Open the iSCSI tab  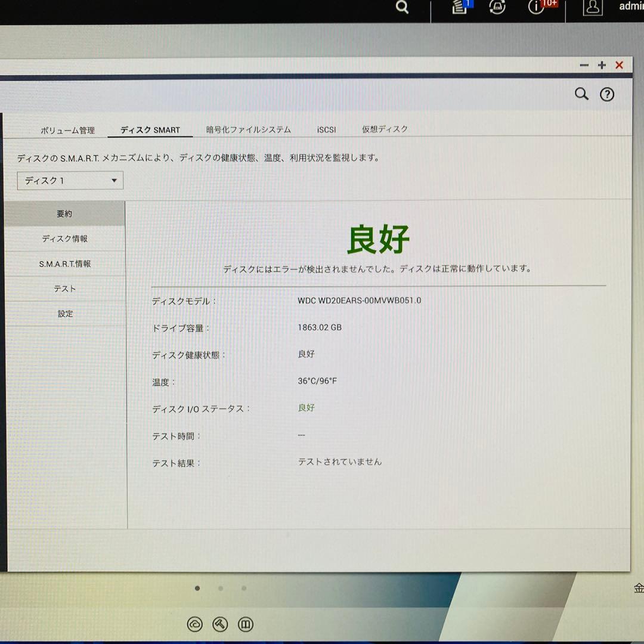coord(327,130)
